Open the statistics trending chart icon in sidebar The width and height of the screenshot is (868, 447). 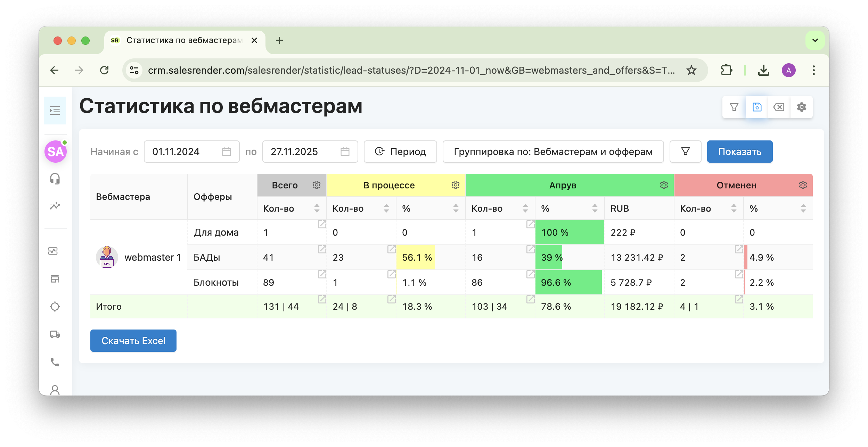pos(55,205)
